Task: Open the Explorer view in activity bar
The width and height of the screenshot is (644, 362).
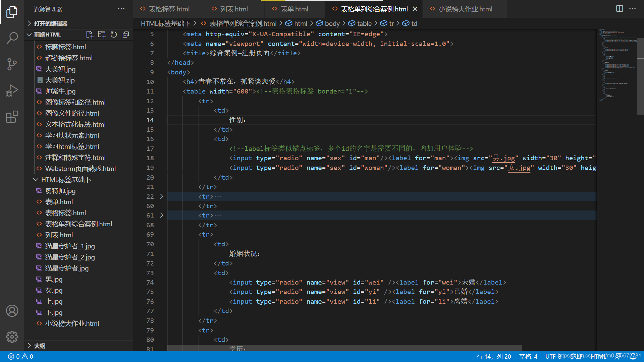Action: (x=12, y=12)
